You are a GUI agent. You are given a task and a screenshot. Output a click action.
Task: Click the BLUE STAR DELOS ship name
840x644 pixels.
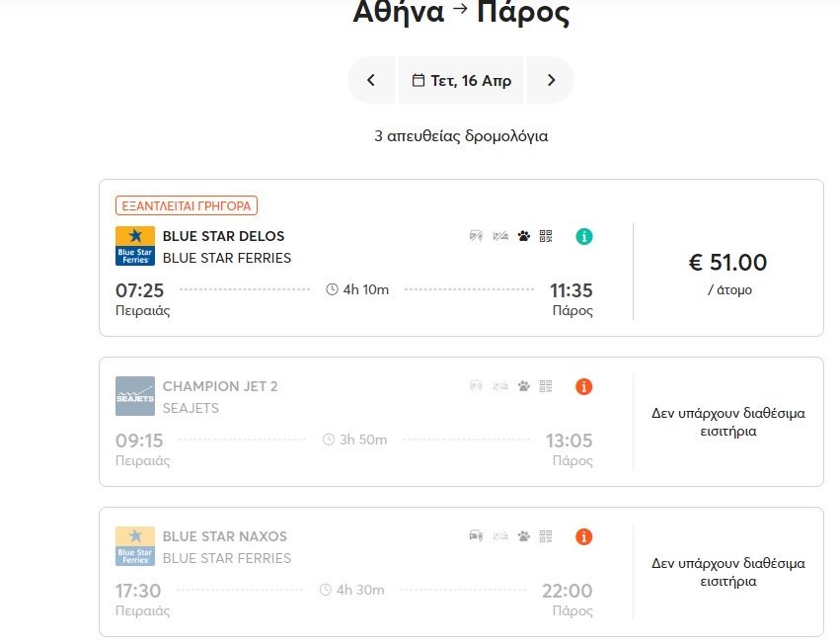(223, 236)
